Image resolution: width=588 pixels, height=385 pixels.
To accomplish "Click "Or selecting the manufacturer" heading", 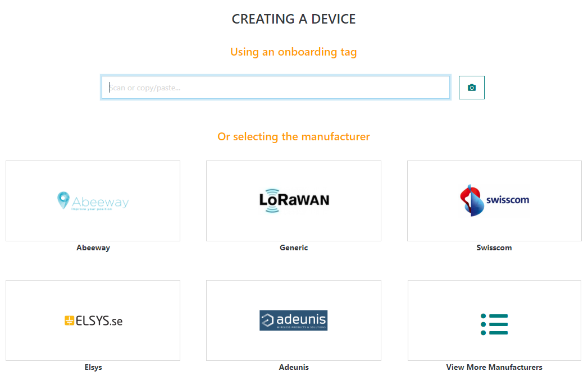I will pyautogui.click(x=294, y=137).
